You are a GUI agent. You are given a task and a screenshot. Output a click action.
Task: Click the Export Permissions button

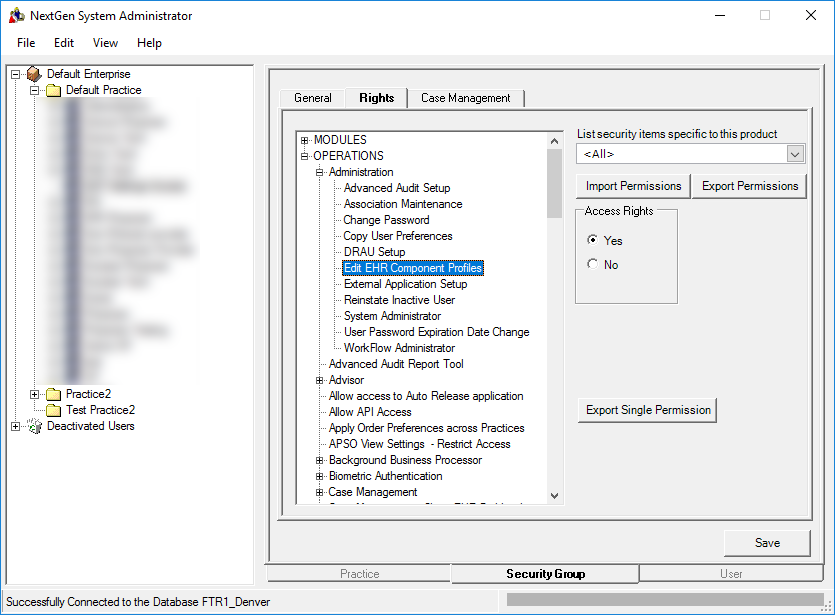coord(750,186)
